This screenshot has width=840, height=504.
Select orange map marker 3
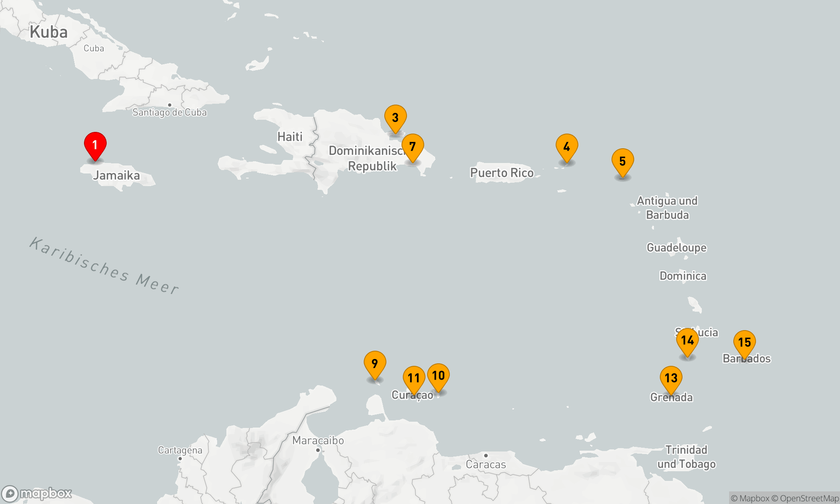[395, 117]
